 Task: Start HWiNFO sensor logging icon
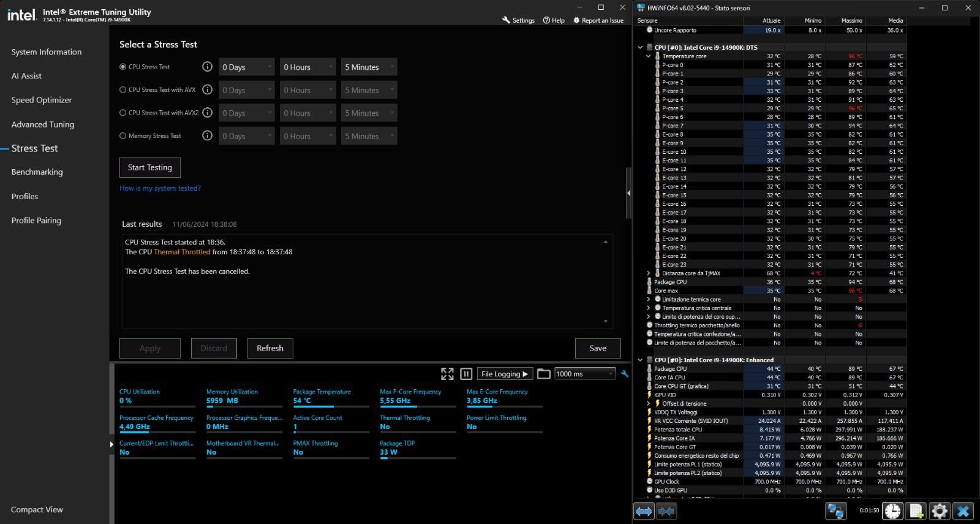pos(916,511)
